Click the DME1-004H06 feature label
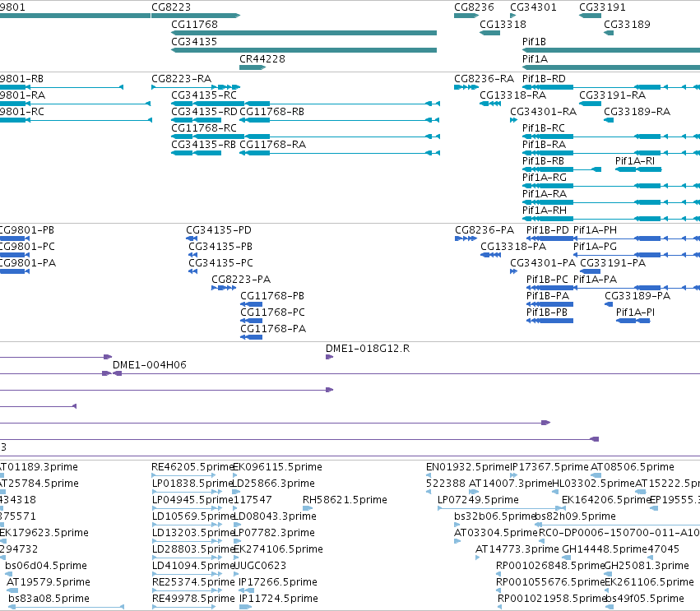The height and width of the screenshot is (611, 700). 150,365
